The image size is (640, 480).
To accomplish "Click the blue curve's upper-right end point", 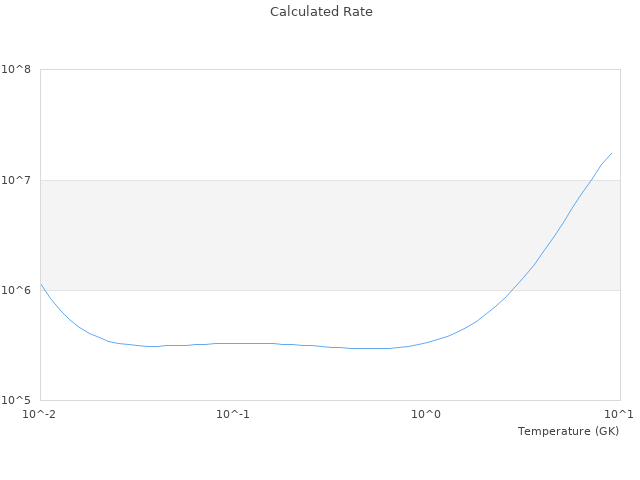I will (611, 153).
